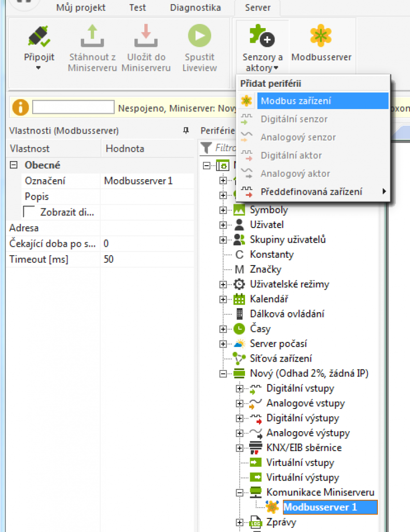The image size is (410, 532).
Task: Switch to the Diagnostika tab
Action: coord(195,8)
